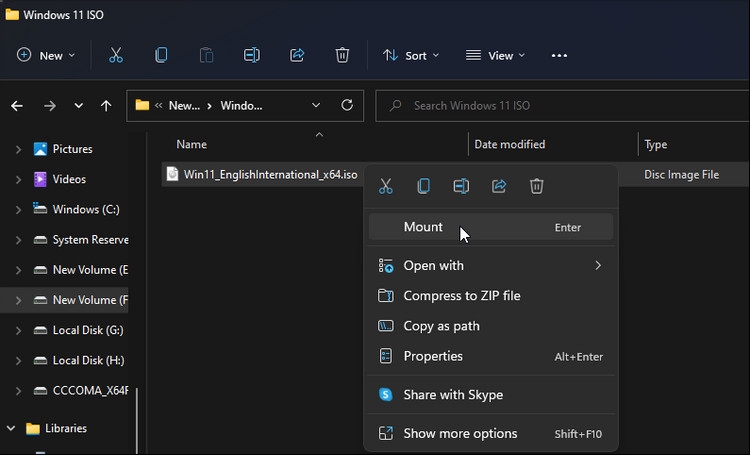Choose Mount from the context menu
Image resolution: width=750 pixels, height=455 pixels.
point(491,227)
